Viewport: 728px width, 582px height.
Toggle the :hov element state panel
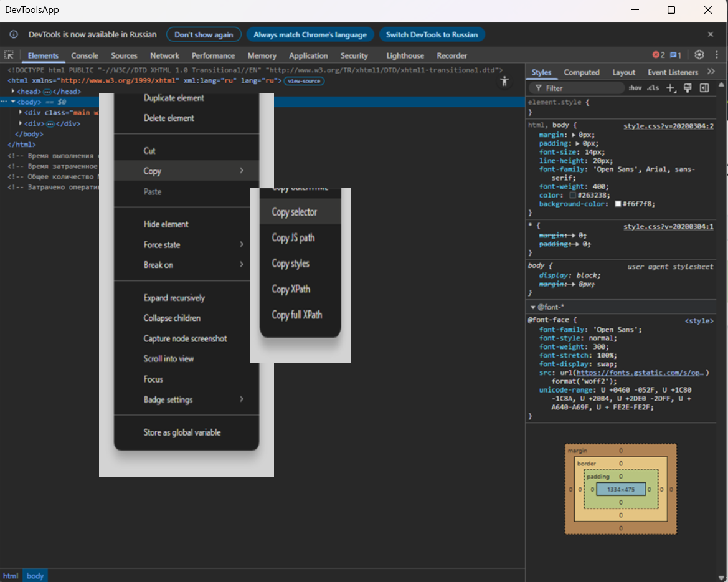pos(635,88)
